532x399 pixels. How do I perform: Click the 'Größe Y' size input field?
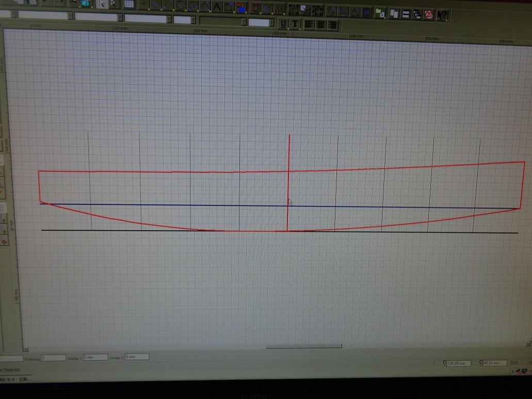click(x=136, y=357)
